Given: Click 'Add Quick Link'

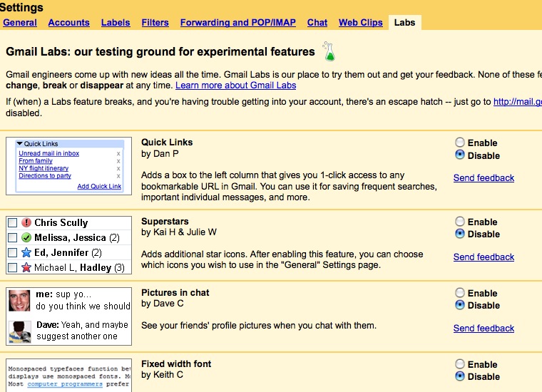Looking at the screenshot, I should 99,186.
